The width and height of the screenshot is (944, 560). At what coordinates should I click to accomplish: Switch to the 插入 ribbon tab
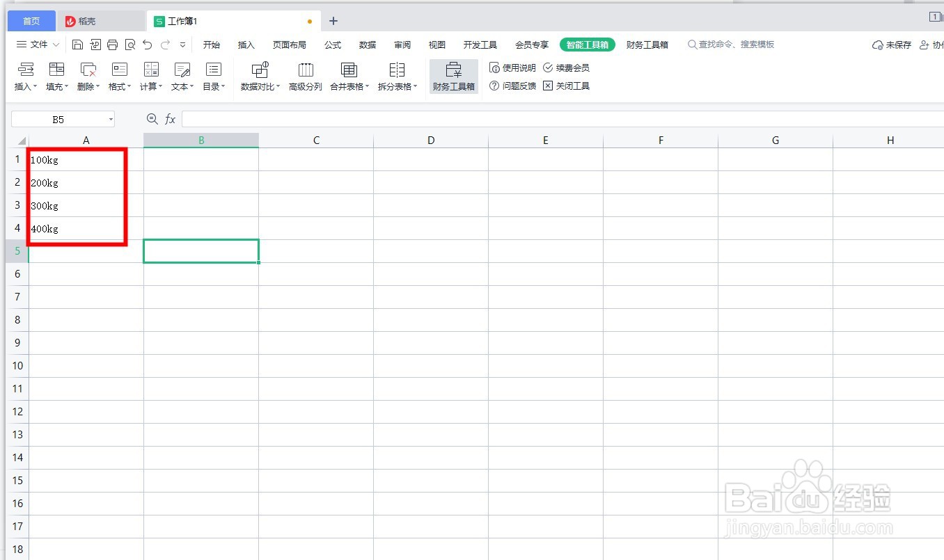[246, 45]
